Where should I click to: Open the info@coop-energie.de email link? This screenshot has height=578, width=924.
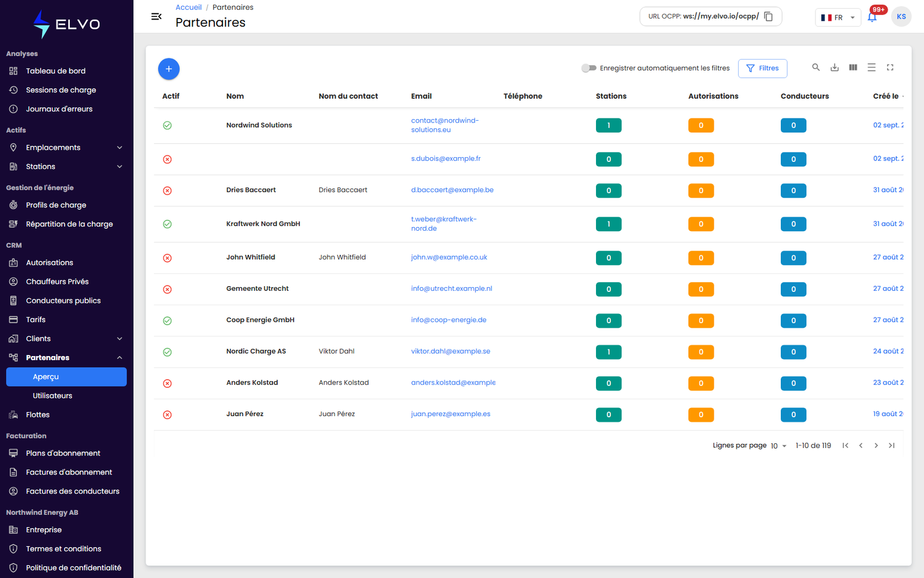[x=449, y=320]
